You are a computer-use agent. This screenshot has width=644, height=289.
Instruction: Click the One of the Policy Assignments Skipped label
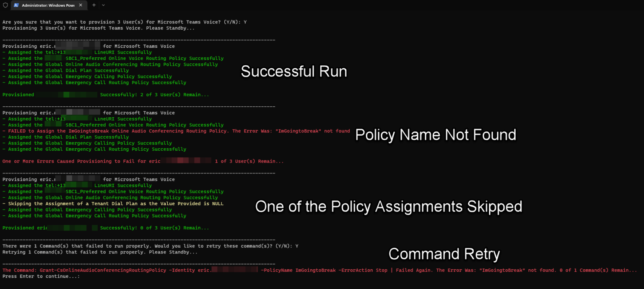388,206
